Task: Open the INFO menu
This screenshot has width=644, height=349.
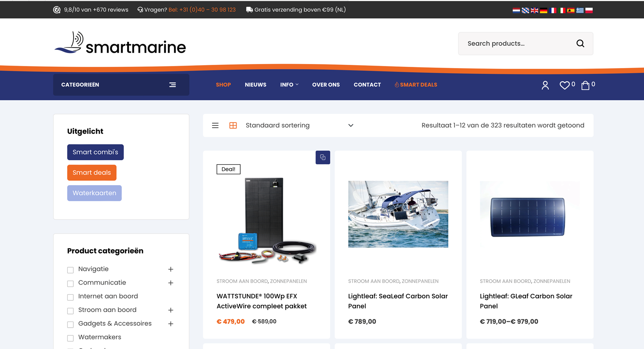Action: point(289,85)
